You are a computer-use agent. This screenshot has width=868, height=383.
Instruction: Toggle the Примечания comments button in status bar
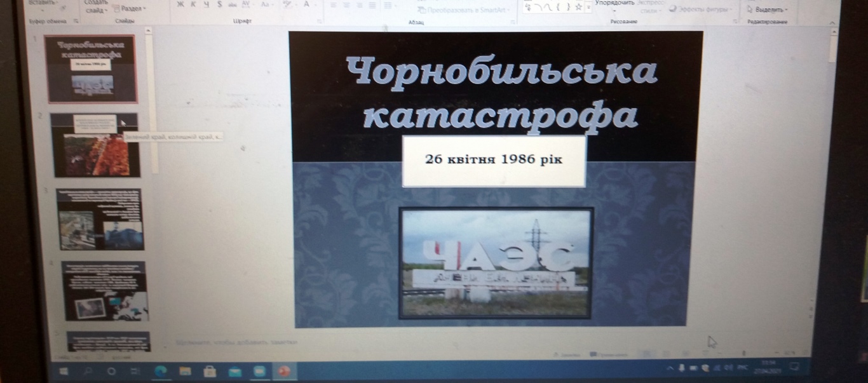(x=608, y=354)
